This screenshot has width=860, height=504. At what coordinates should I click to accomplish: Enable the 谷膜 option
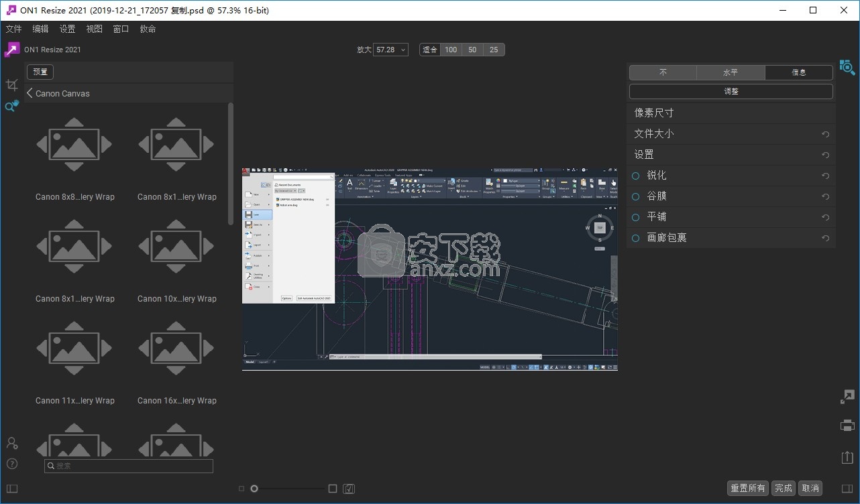pos(636,196)
